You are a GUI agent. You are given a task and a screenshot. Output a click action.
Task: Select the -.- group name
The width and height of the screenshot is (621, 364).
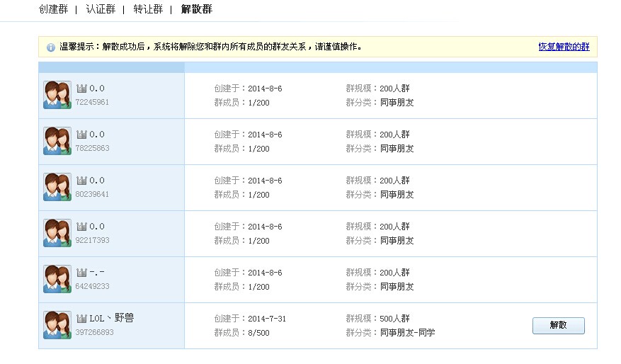click(97, 272)
